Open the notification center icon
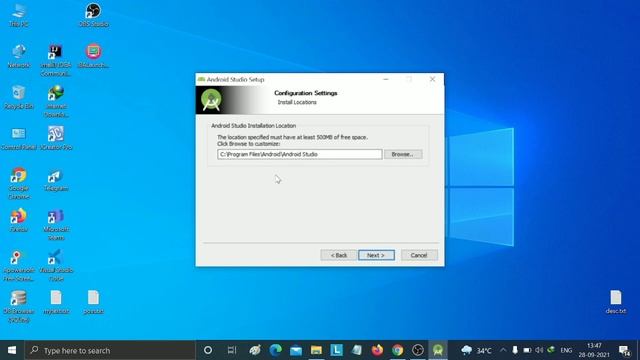The image size is (640, 360). coord(624,350)
